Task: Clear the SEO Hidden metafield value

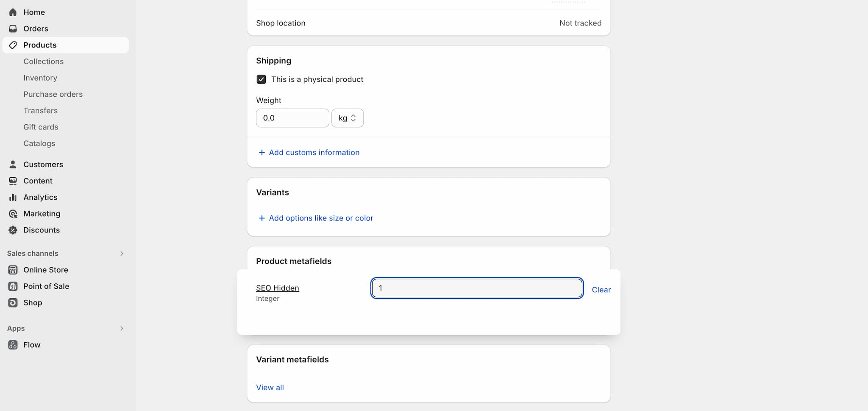Action: pos(601,290)
